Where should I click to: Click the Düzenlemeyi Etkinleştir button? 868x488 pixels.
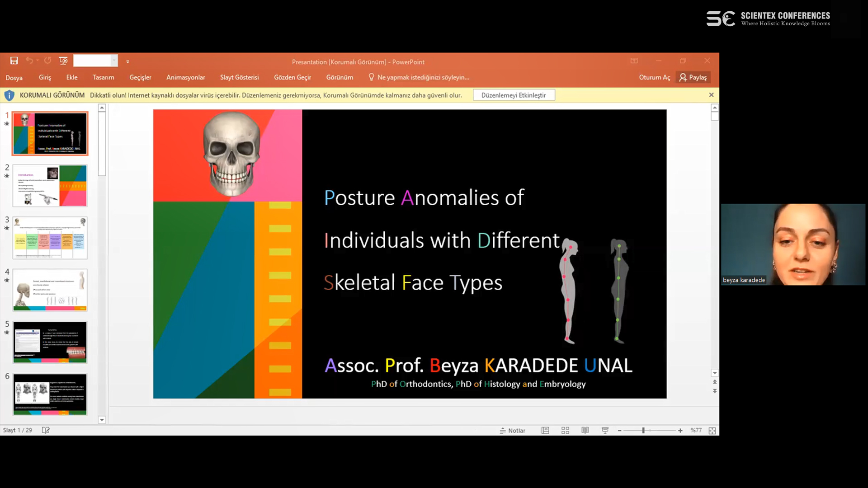514,95
